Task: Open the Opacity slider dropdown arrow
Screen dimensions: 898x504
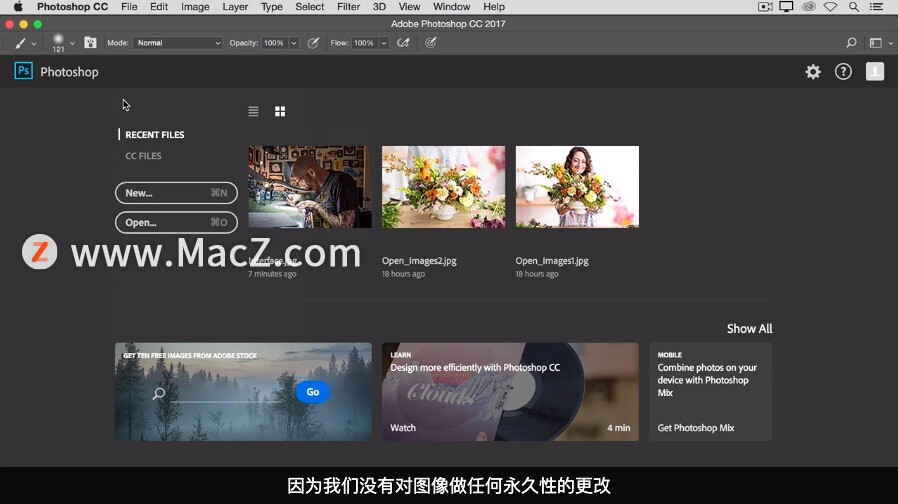Action: (x=294, y=43)
